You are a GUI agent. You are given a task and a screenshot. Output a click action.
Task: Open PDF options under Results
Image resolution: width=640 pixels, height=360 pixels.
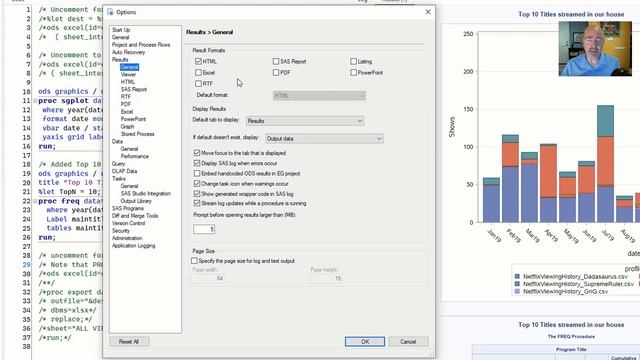(125, 104)
